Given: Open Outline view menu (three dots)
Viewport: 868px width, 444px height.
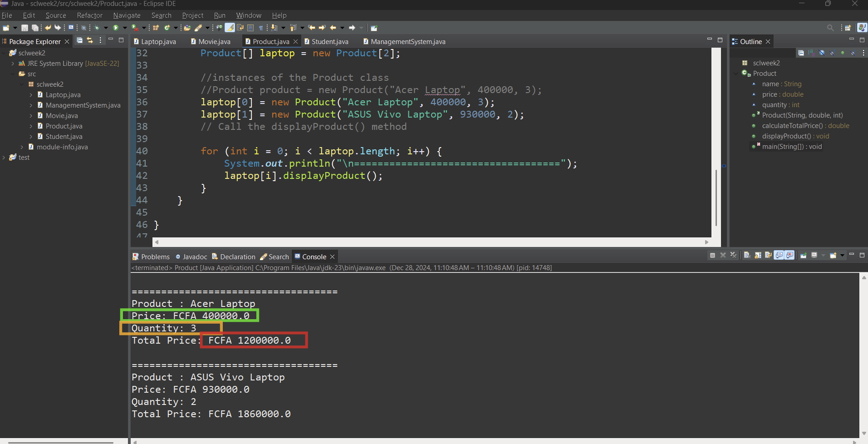Looking at the screenshot, I should pos(863,53).
